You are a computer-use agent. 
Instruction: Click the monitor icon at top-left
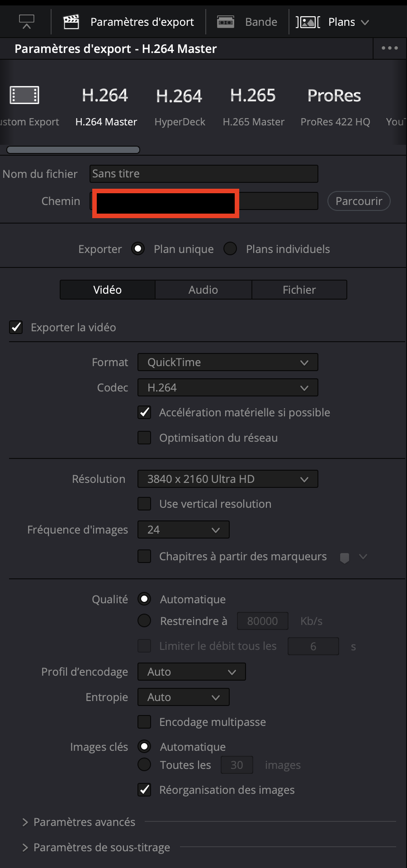[x=27, y=21]
